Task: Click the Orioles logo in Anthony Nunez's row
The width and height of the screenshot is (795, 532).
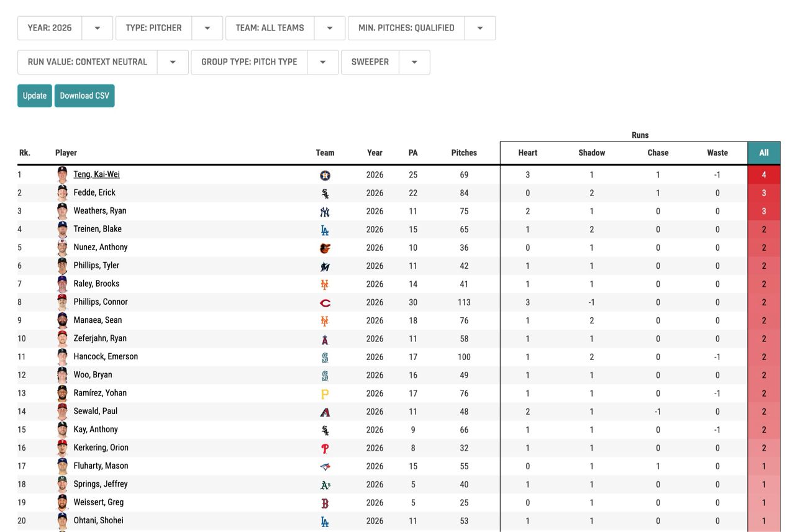Action: (x=325, y=248)
